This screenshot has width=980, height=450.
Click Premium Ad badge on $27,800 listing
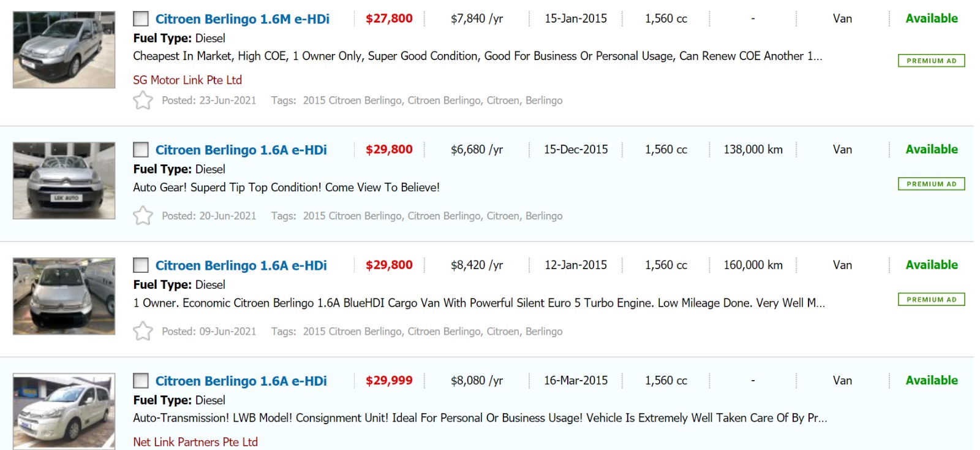tap(931, 61)
